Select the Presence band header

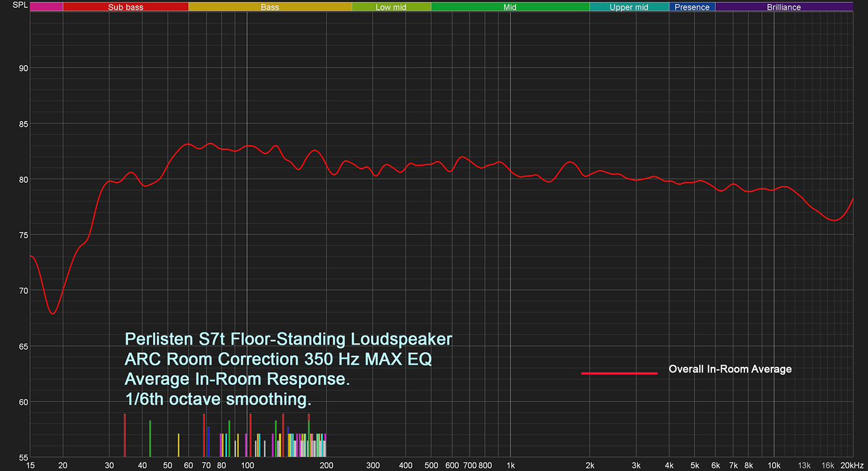(692, 7)
